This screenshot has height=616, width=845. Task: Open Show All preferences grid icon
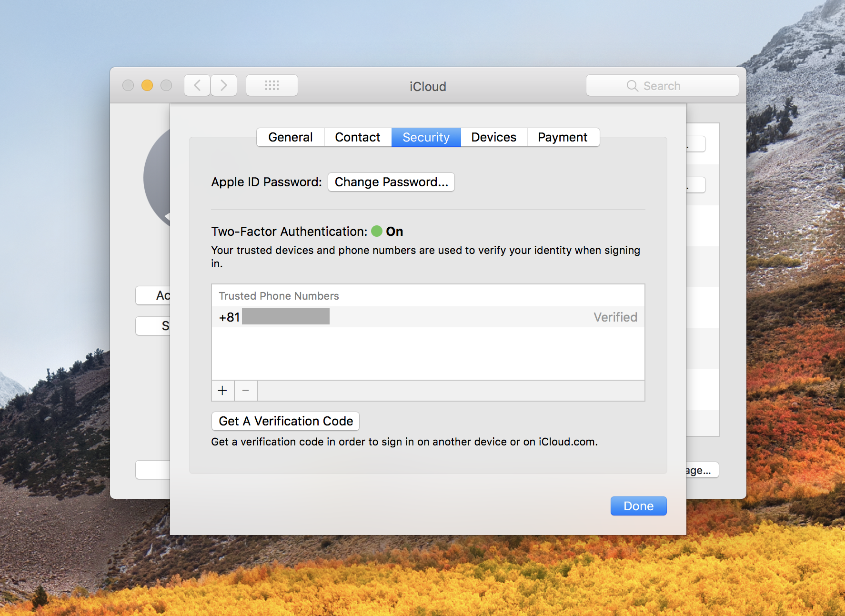coord(272,85)
